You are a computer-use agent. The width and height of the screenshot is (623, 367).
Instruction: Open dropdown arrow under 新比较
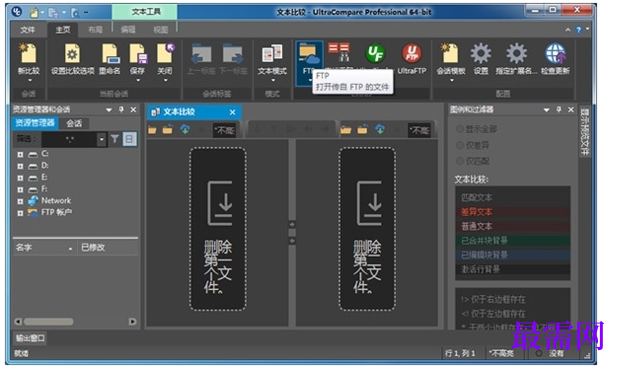(30, 80)
